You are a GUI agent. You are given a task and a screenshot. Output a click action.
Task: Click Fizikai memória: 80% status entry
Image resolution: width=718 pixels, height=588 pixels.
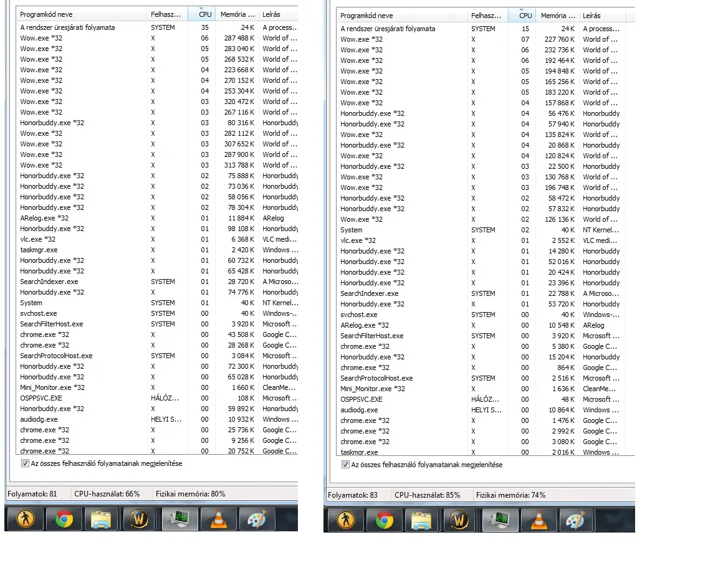(190, 494)
